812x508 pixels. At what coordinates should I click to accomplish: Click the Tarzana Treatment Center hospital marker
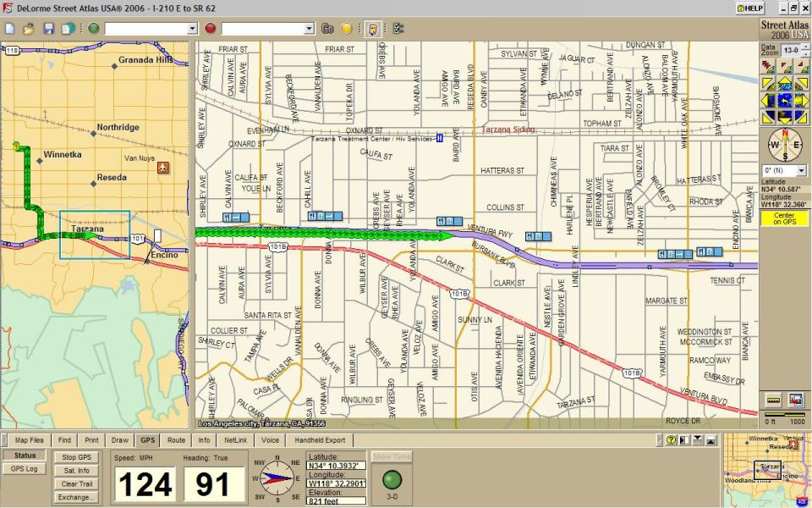click(x=440, y=138)
